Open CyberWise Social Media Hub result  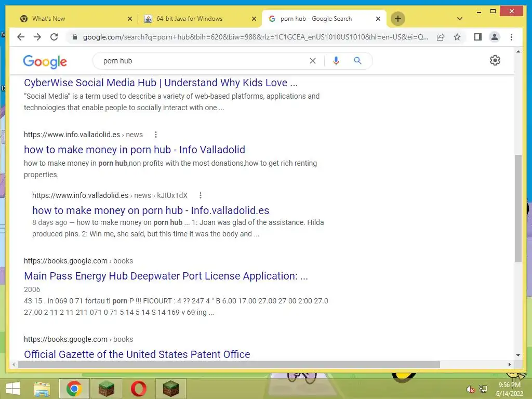[161, 83]
